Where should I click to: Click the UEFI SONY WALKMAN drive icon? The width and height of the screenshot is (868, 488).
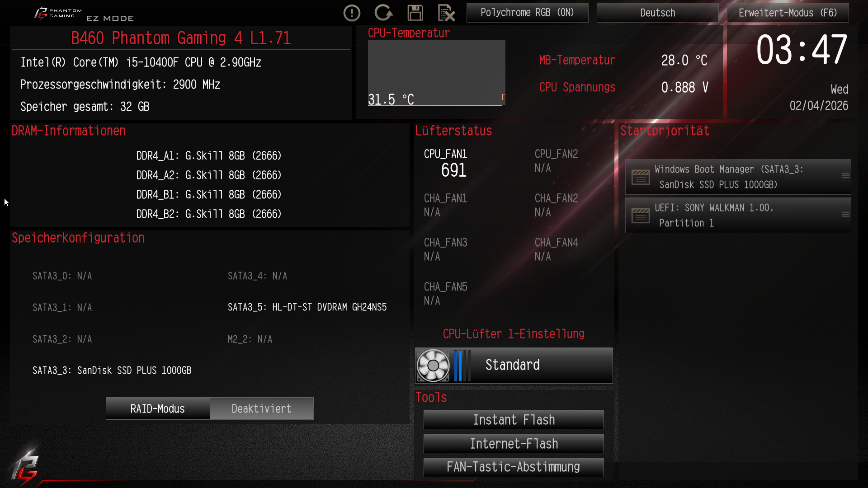(x=641, y=215)
